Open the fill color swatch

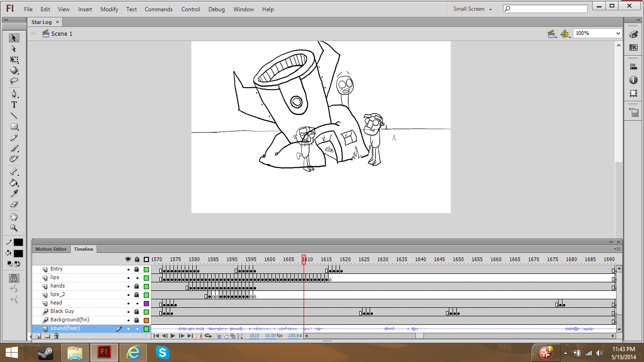pyautogui.click(x=18, y=254)
